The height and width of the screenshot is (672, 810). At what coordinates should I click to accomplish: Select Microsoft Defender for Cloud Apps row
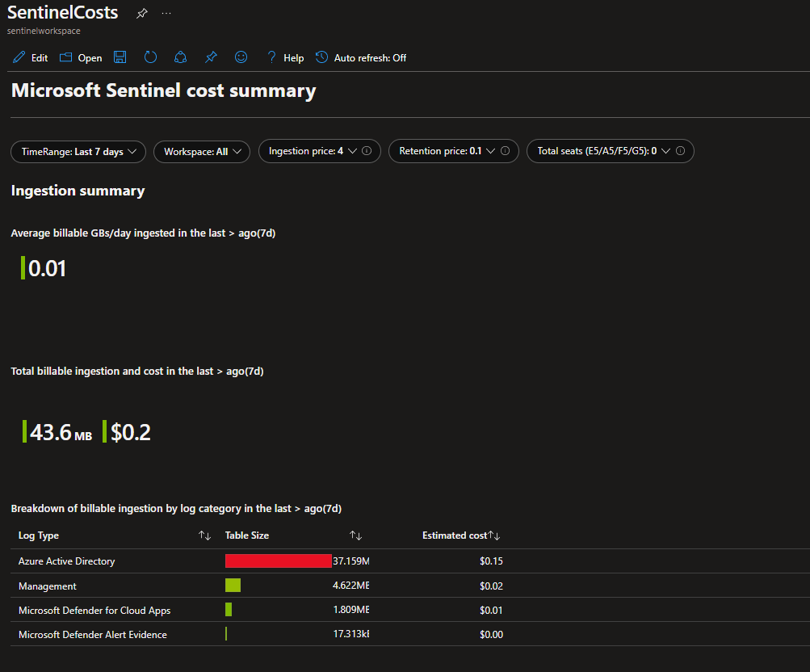410,610
